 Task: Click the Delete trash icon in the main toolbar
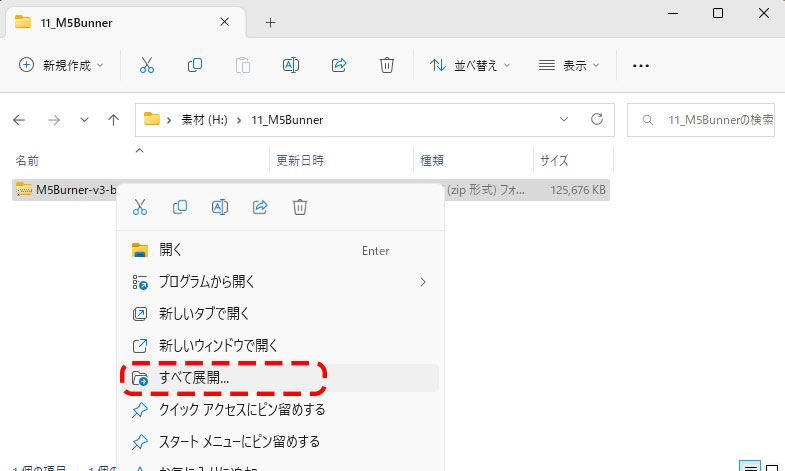coord(386,65)
